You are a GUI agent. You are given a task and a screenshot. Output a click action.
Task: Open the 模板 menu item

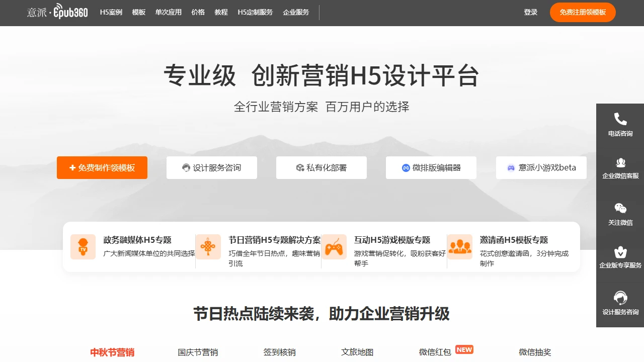click(x=139, y=13)
